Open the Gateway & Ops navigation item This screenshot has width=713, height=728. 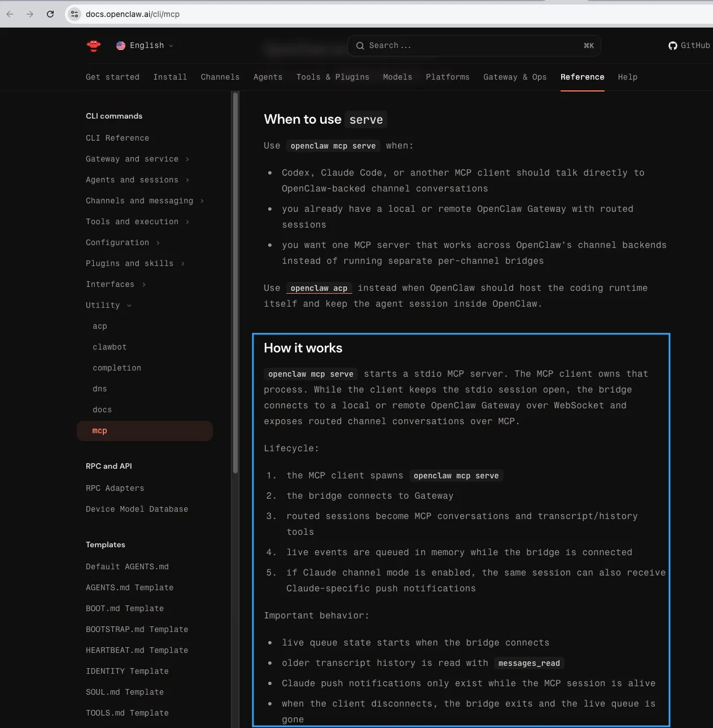[x=514, y=77]
